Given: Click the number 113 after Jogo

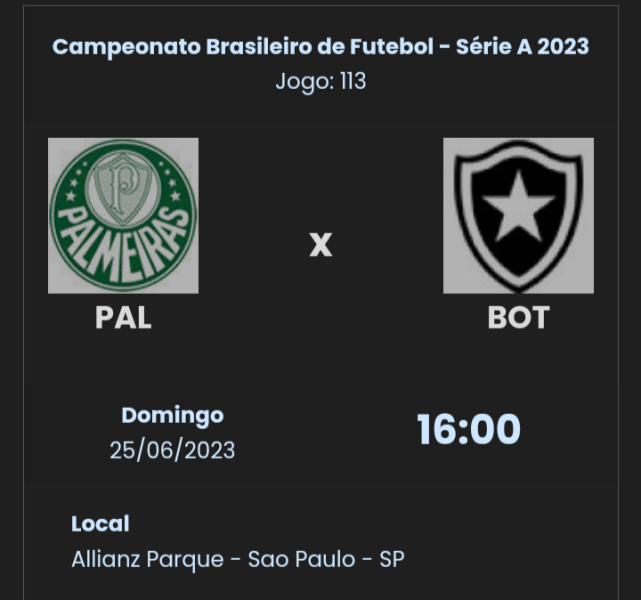Looking at the screenshot, I should (352, 81).
